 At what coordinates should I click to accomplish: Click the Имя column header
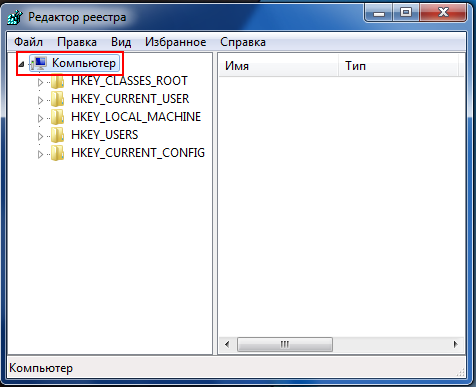(279, 66)
